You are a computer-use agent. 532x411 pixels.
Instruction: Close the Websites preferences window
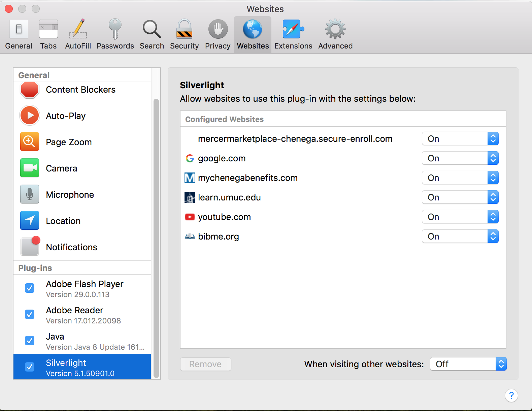9,9
